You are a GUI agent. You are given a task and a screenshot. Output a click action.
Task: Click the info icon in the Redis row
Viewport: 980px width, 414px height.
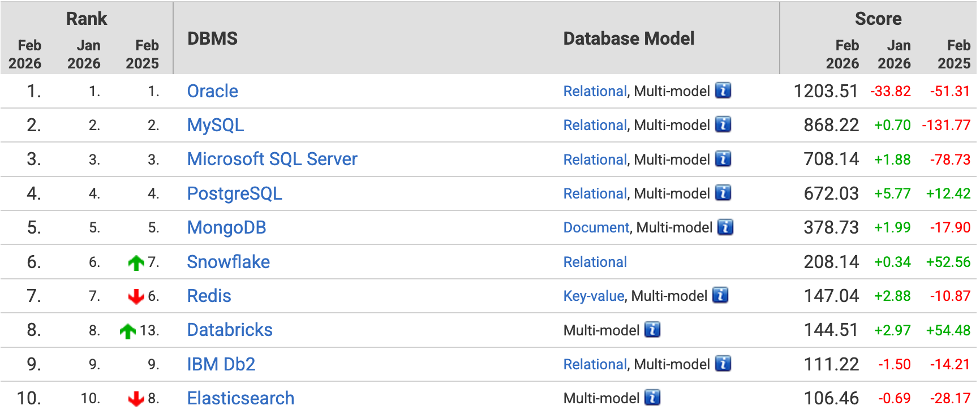(x=720, y=295)
